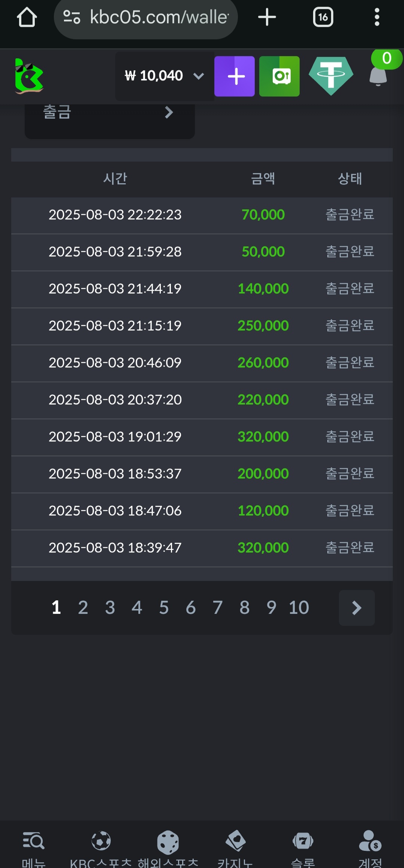Open new browser tab with plus icon
Image resolution: width=404 pixels, height=868 pixels.
(267, 17)
